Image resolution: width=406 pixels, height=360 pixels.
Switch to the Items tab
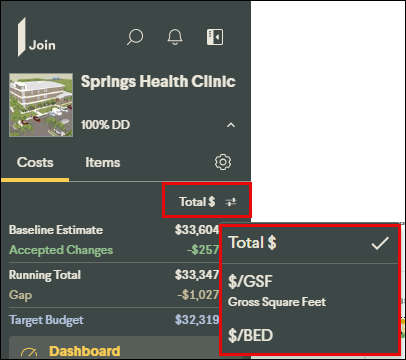tap(103, 163)
